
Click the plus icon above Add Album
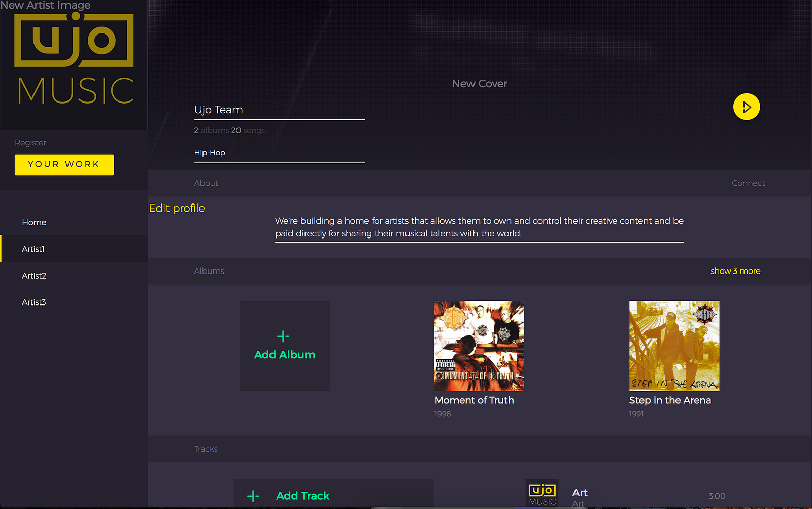pyautogui.click(x=283, y=336)
